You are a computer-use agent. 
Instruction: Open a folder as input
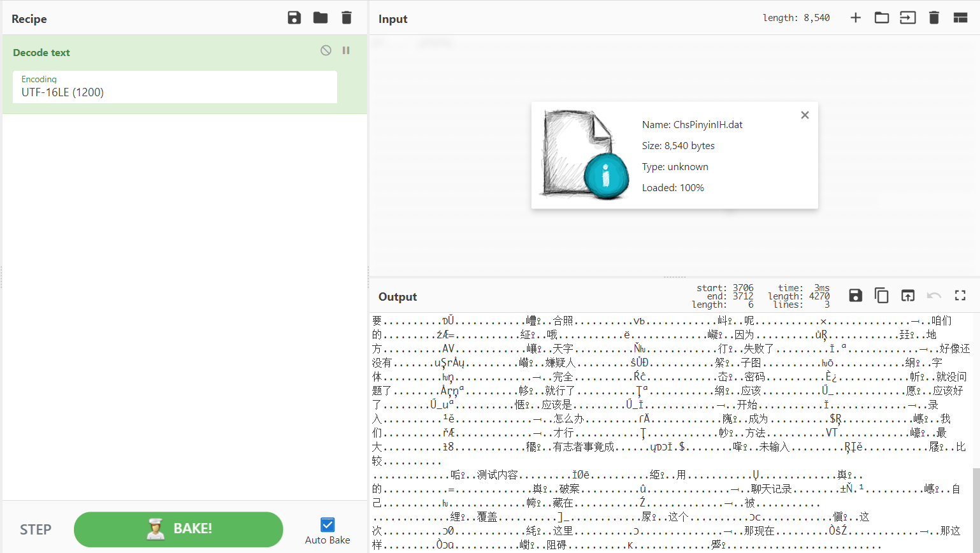click(882, 18)
